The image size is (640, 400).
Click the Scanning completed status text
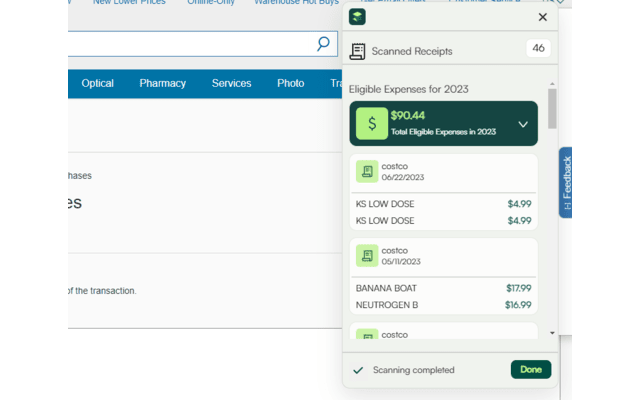(x=413, y=370)
